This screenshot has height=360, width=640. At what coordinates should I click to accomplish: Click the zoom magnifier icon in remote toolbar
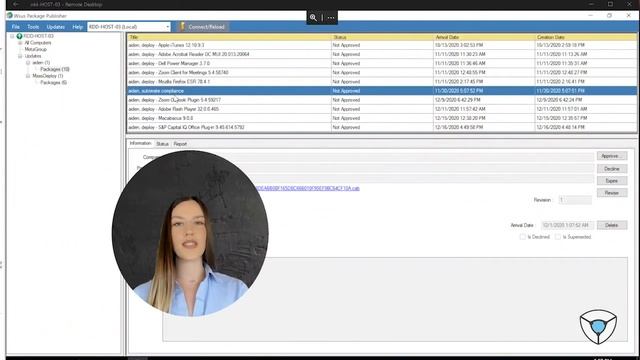click(x=313, y=18)
